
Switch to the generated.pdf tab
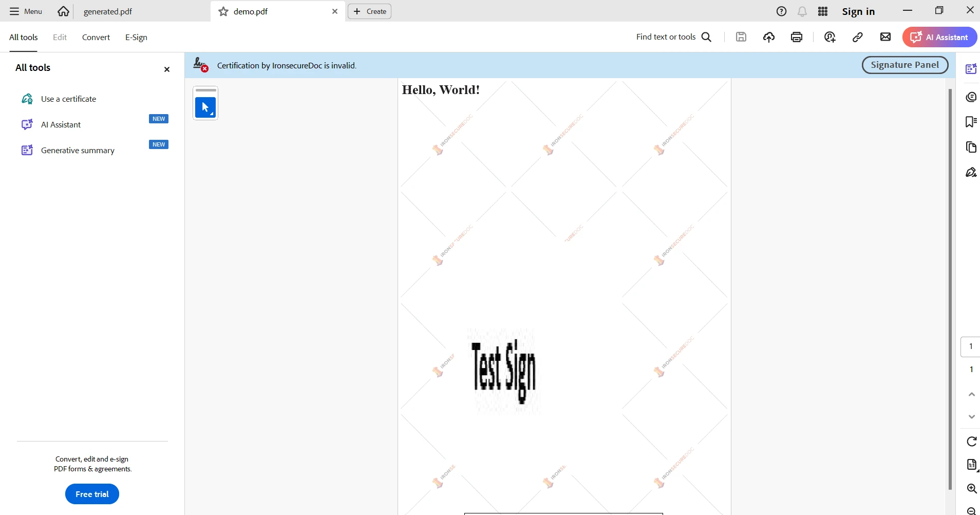pos(108,11)
